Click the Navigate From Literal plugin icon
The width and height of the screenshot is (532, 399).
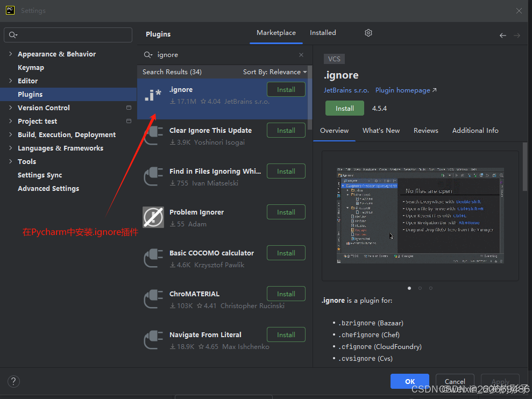click(153, 340)
